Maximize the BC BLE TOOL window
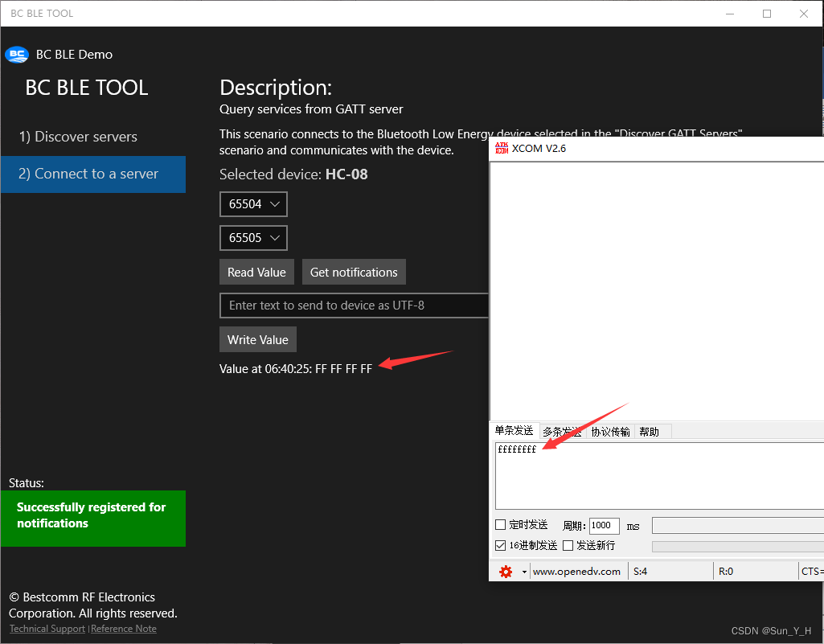824x644 pixels. point(767,14)
